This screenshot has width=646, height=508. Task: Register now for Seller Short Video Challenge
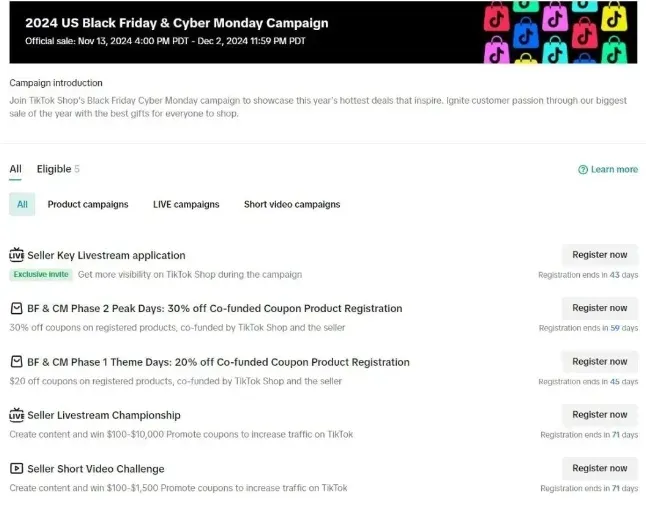tap(599, 467)
